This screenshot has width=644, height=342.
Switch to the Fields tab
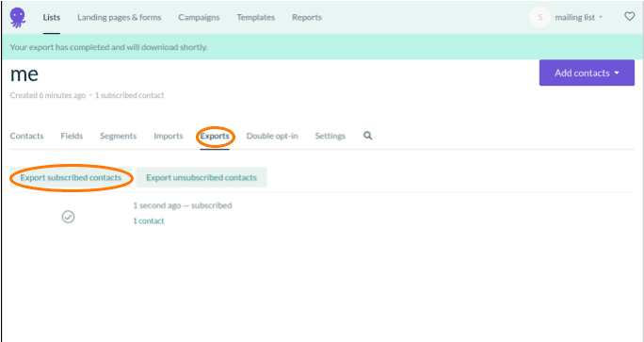tap(72, 136)
